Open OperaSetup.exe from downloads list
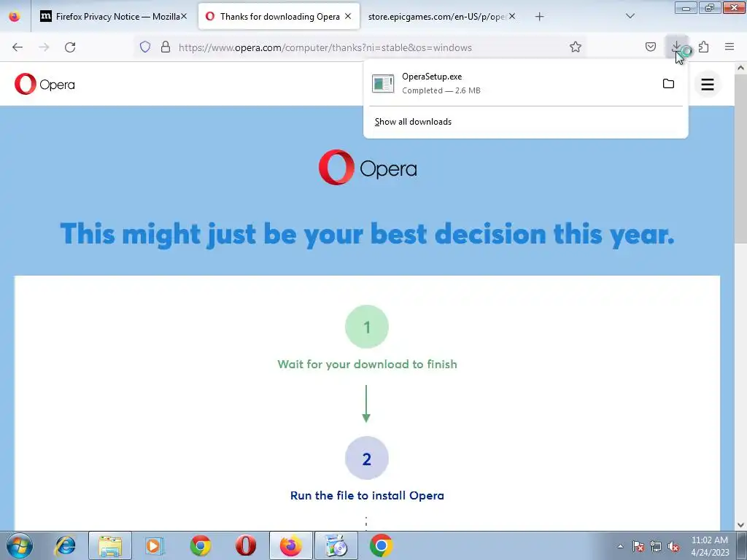This screenshot has height=560, width=747. click(x=510, y=83)
